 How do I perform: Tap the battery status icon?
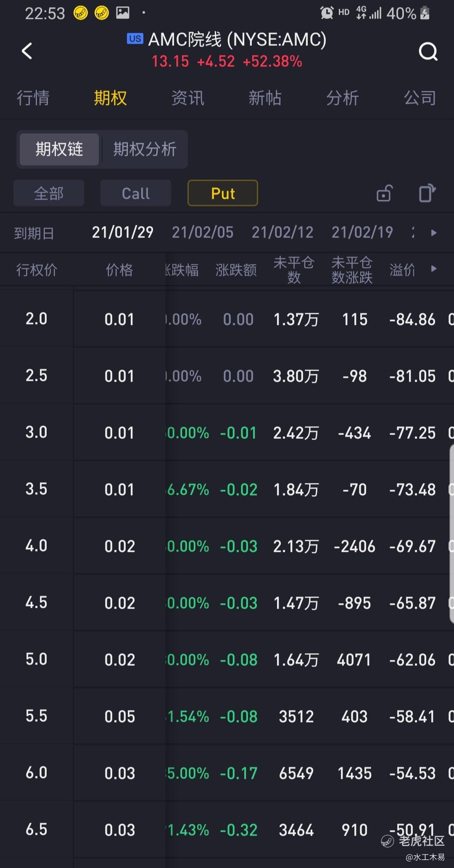(425, 13)
